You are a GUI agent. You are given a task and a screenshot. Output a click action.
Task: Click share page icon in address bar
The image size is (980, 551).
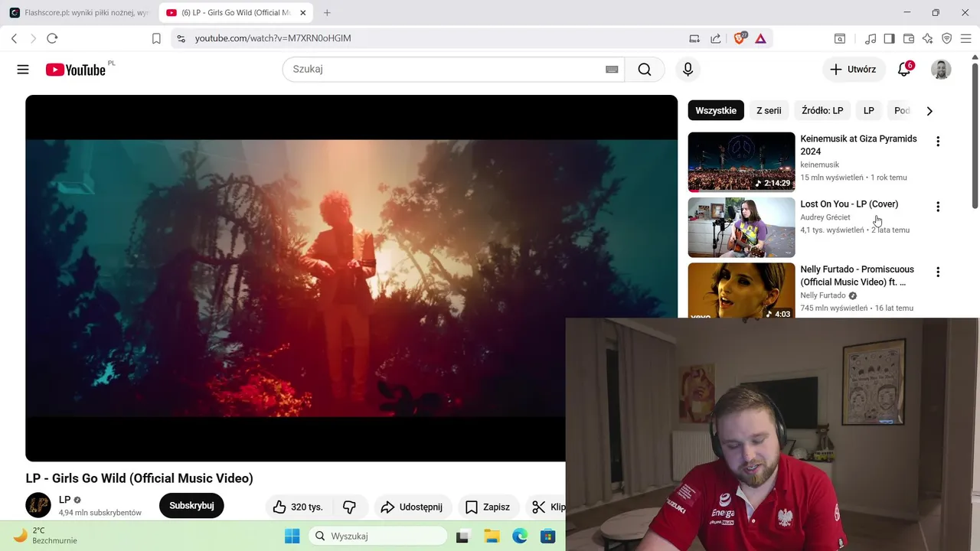715,38
